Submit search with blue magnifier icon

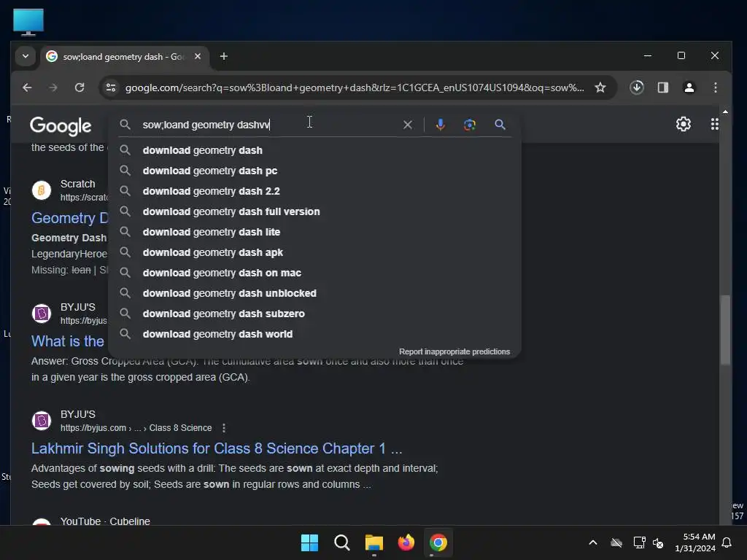(x=500, y=125)
